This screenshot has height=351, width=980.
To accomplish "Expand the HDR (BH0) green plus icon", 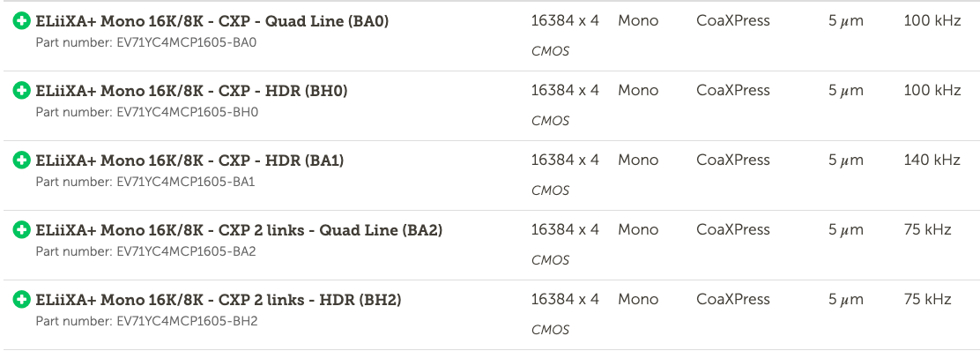I will click(22, 92).
